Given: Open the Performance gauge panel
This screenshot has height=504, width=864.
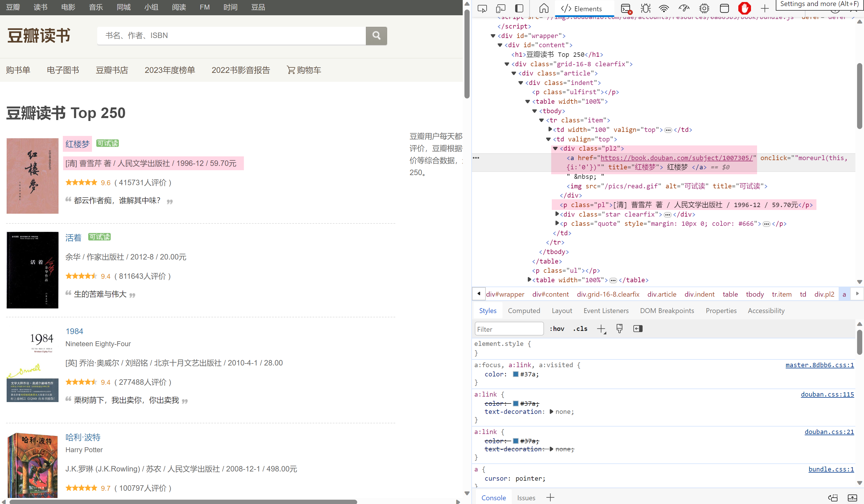Looking at the screenshot, I should coord(684,8).
